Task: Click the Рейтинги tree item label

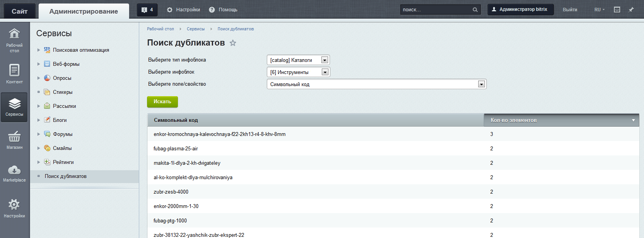Action: point(63,162)
